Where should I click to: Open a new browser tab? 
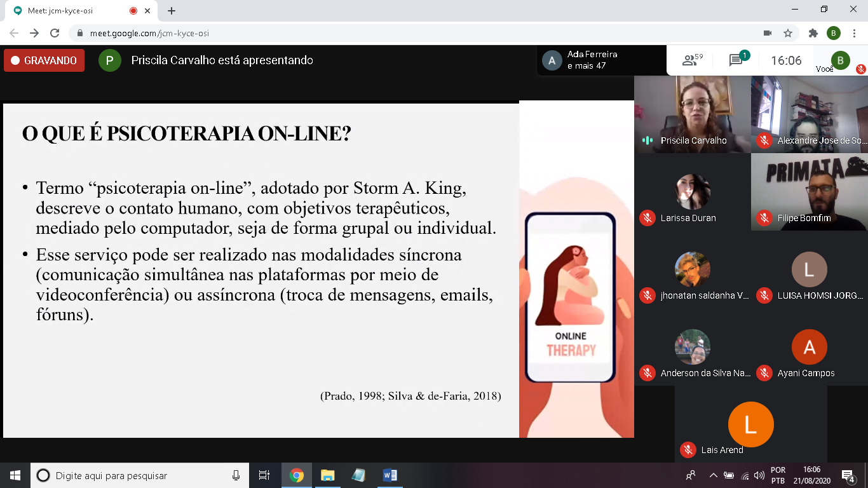coord(171,11)
